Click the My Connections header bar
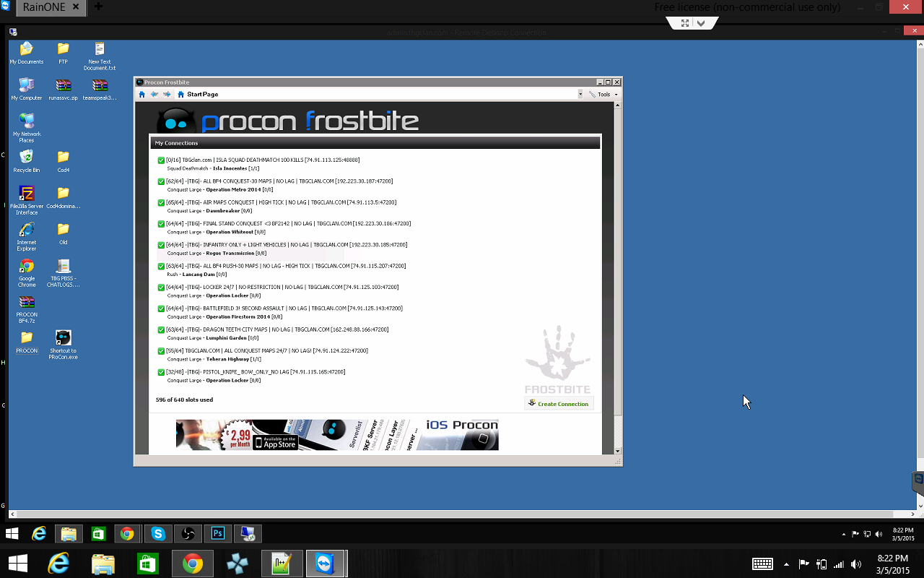Screen dimensions: 924x578 pyautogui.click(x=375, y=143)
